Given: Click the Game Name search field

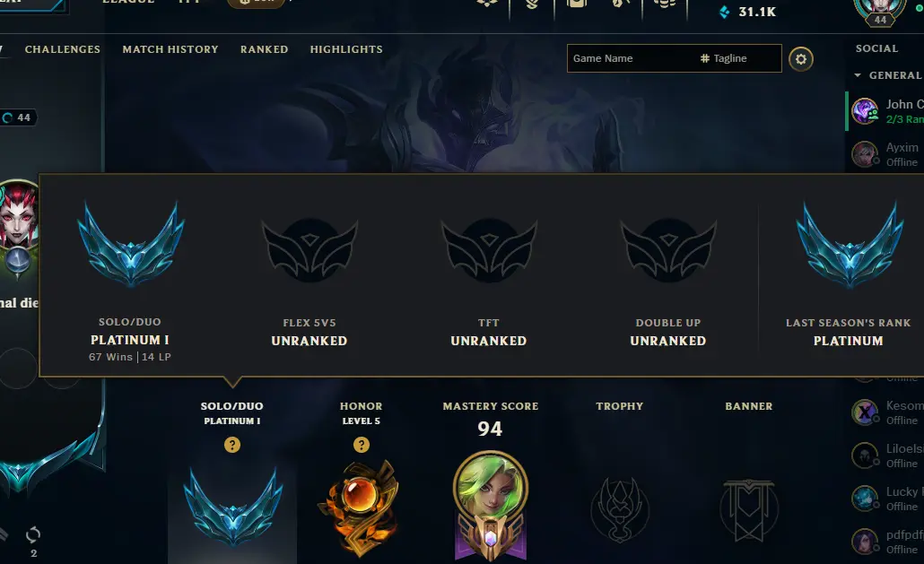Looking at the screenshot, I should [631, 58].
